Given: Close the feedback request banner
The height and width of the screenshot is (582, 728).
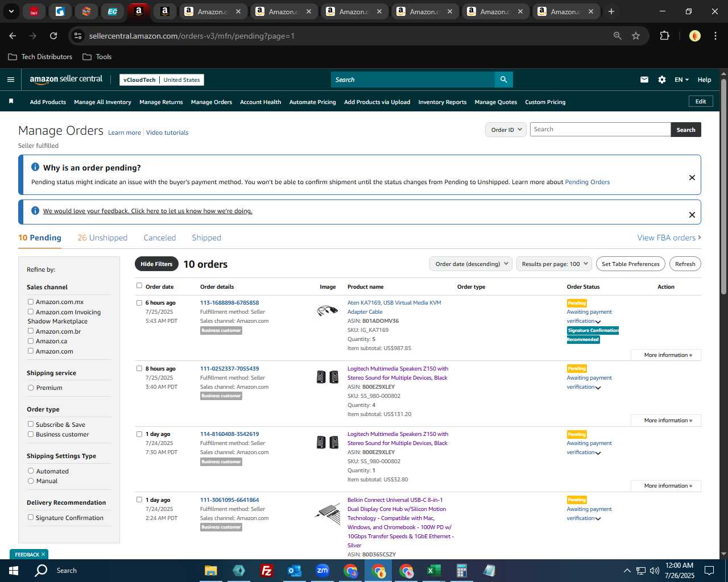Looking at the screenshot, I should click(692, 215).
